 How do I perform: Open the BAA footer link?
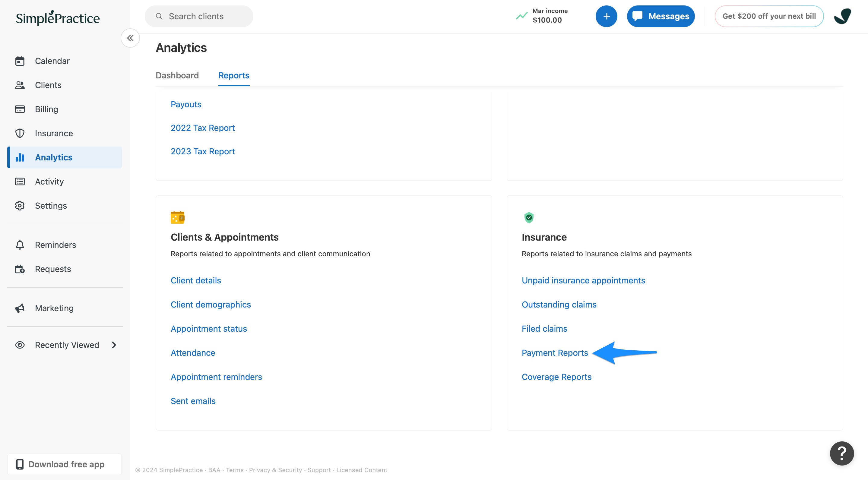[214, 470]
